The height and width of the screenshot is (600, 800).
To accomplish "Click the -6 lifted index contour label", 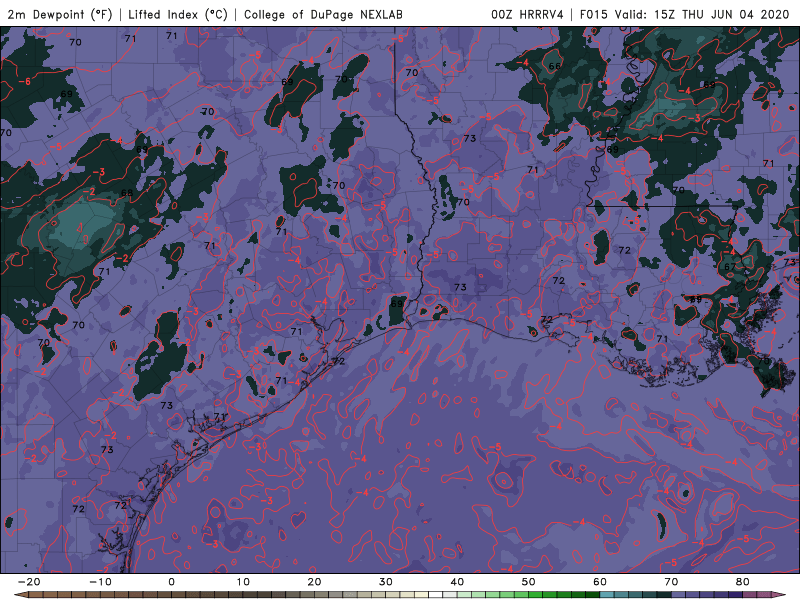I will (x=23, y=82).
